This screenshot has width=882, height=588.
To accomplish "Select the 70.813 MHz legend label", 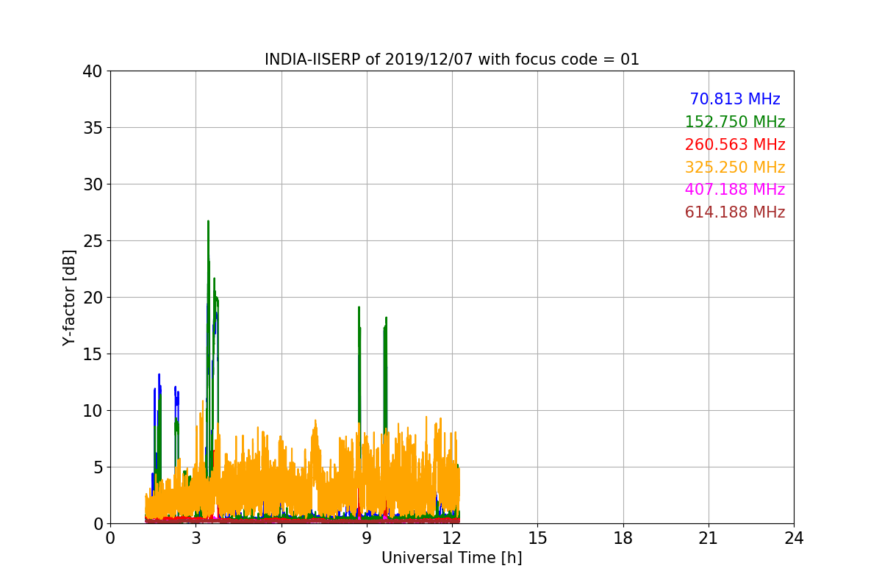I will point(735,99).
